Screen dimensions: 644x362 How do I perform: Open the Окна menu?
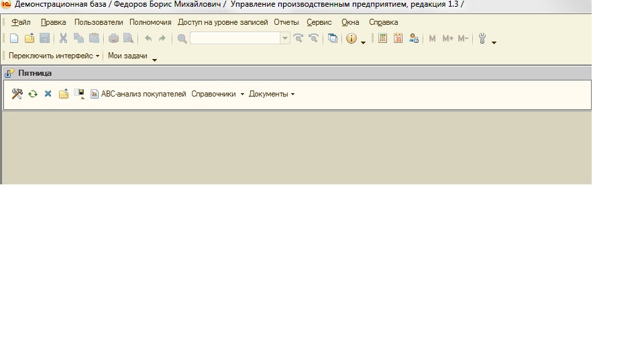click(350, 22)
